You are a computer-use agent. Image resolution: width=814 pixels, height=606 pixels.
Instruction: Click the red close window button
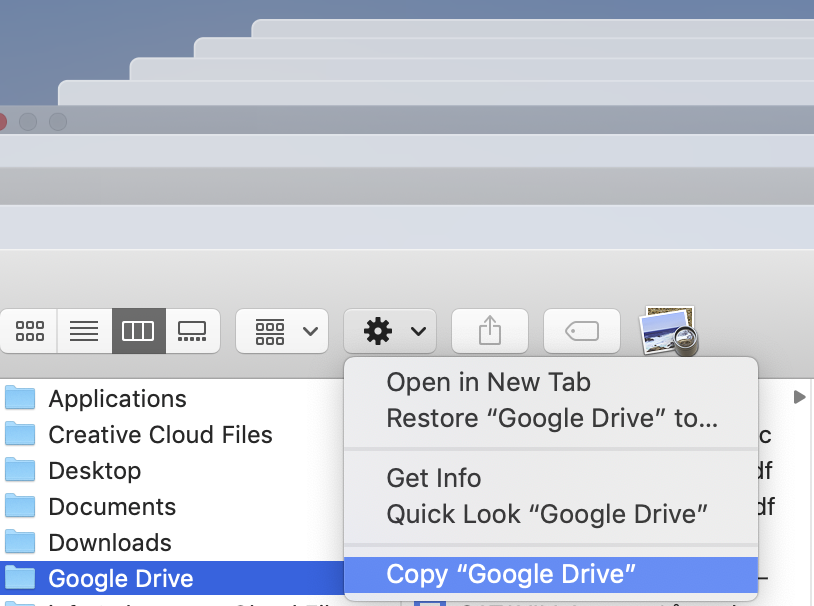click(2, 122)
